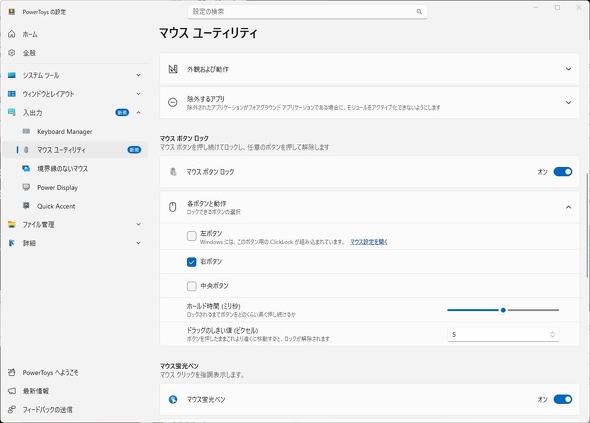Expand the 除外するアプリ section chevron
This screenshot has width=590, height=423.
tap(568, 102)
